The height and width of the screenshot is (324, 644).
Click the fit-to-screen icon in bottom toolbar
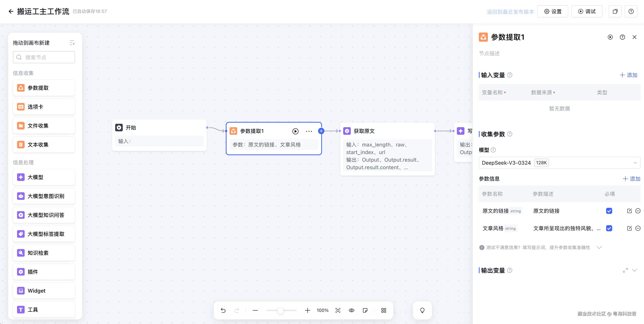[338, 310]
